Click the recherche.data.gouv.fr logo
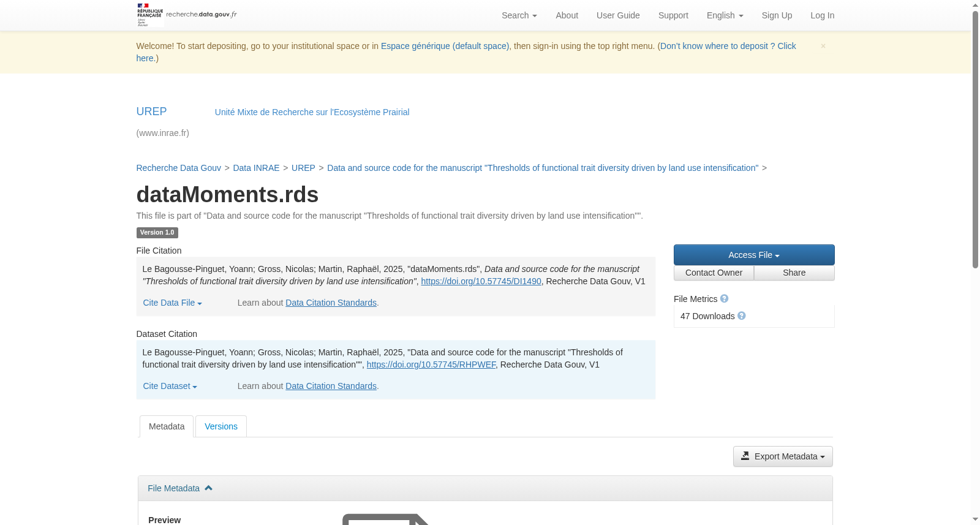The image size is (980, 525). [x=187, y=15]
